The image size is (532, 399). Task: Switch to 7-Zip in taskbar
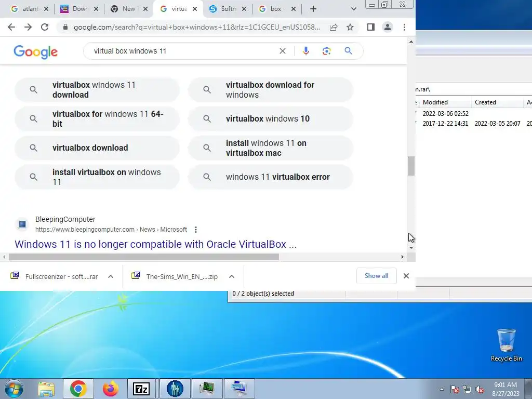click(x=141, y=389)
